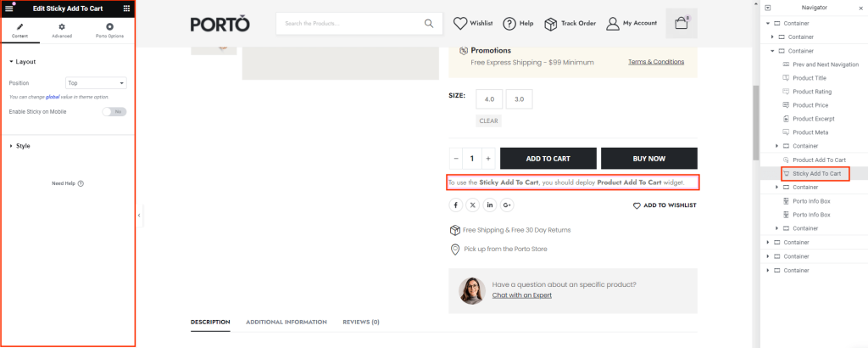Click the Wishlist heart icon
Image resolution: width=868 pixels, height=348 pixels.
click(x=461, y=24)
